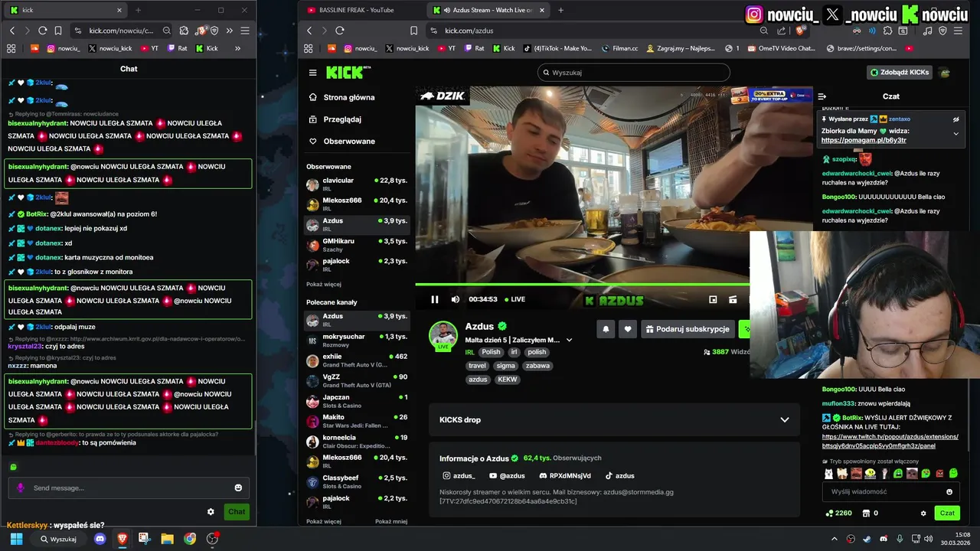Open emoji picker in left chat input
Screen dimensions: 980x551
pos(238,487)
